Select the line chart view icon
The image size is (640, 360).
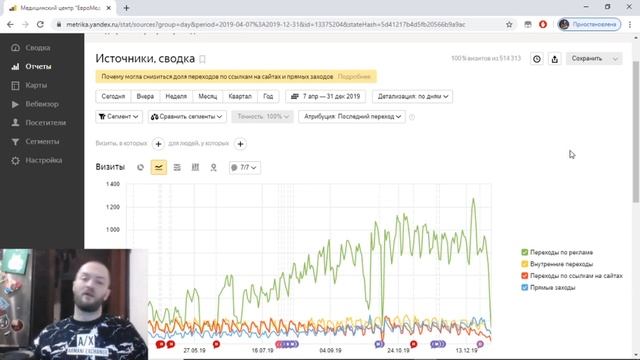159,167
